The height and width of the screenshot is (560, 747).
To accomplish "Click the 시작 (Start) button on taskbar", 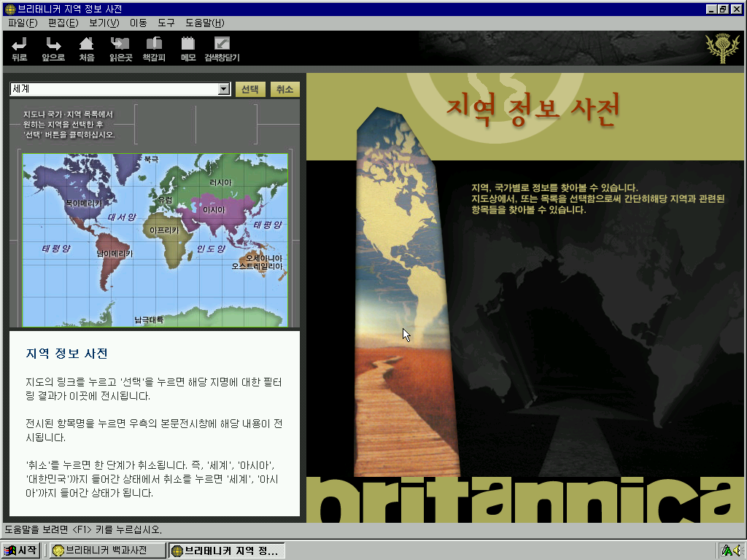I will 20,551.
